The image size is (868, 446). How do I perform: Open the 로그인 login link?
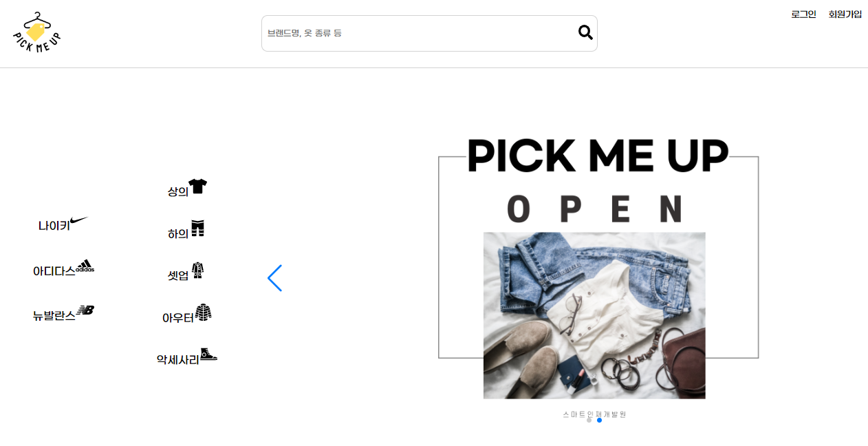(x=803, y=14)
